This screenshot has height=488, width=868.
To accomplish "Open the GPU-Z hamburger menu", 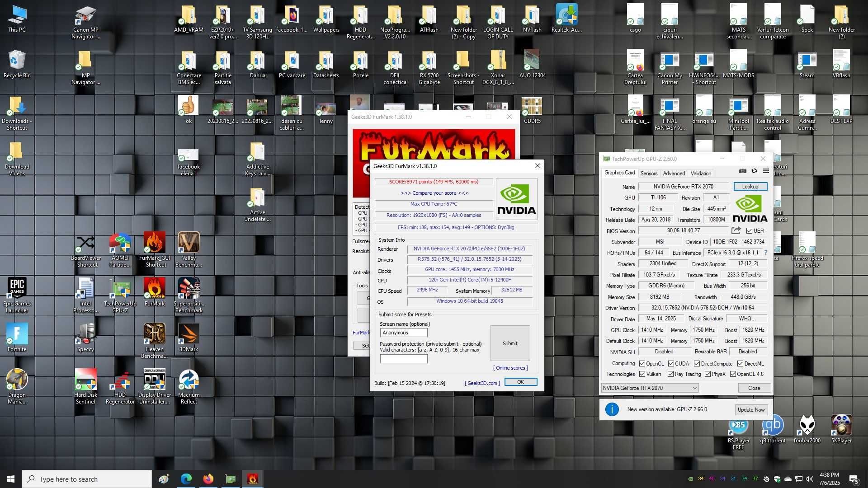I will tap(766, 171).
